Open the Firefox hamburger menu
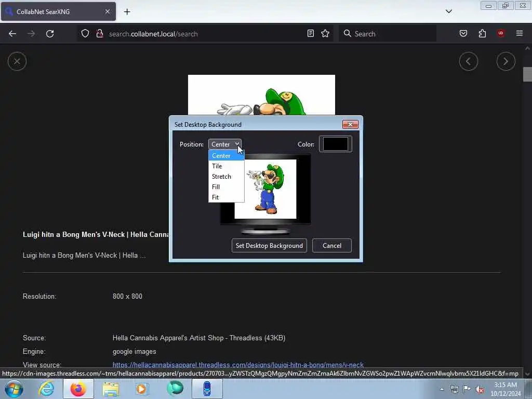The image size is (532, 399). [x=520, y=33]
